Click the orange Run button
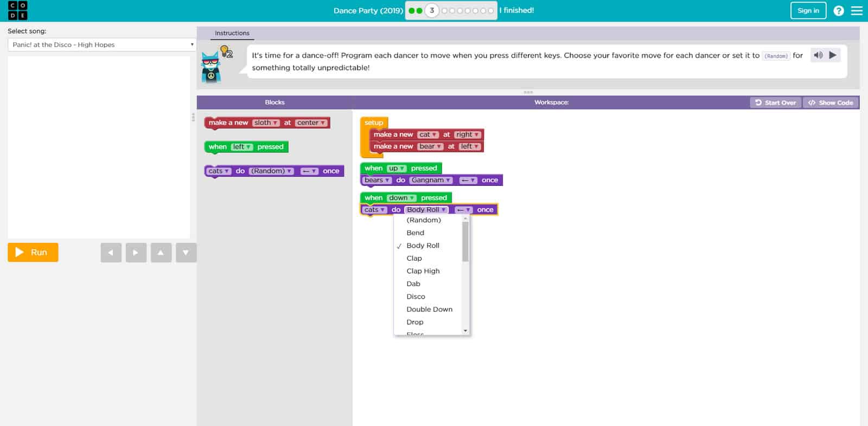 pyautogui.click(x=33, y=252)
